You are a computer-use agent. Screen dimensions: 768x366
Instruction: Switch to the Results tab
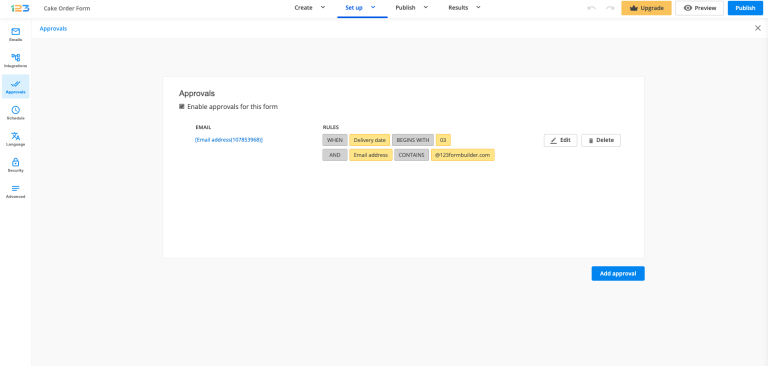pos(458,8)
